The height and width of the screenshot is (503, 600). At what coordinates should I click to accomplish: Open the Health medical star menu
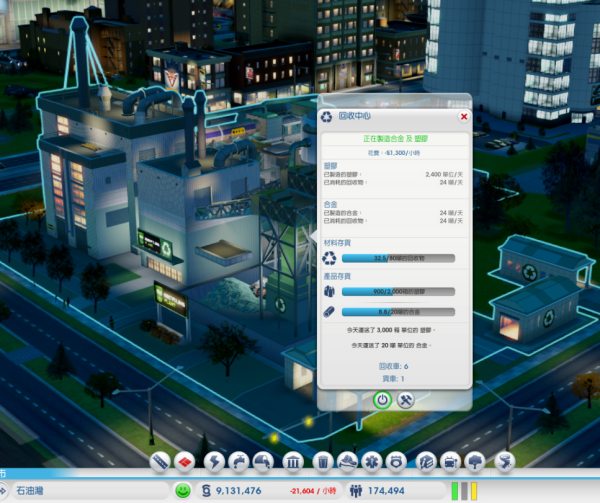click(372, 462)
